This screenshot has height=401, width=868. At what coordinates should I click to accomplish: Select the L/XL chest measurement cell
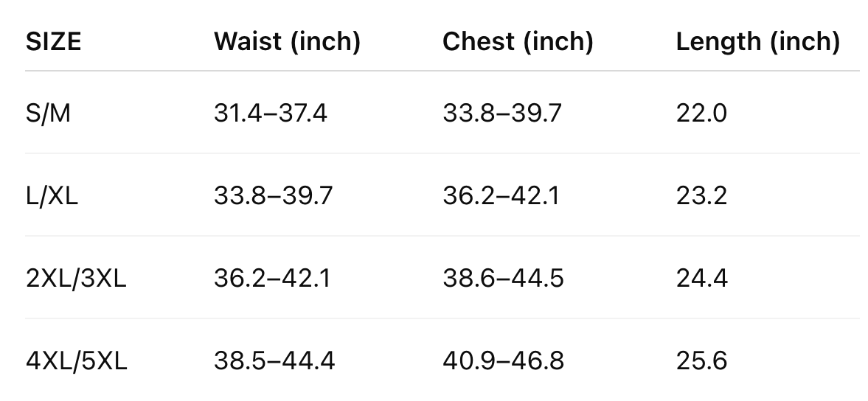(501, 196)
